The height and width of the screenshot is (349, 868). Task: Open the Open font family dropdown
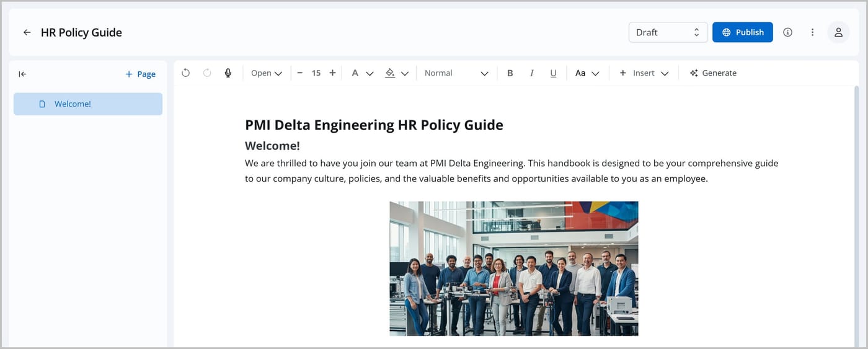pos(267,73)
